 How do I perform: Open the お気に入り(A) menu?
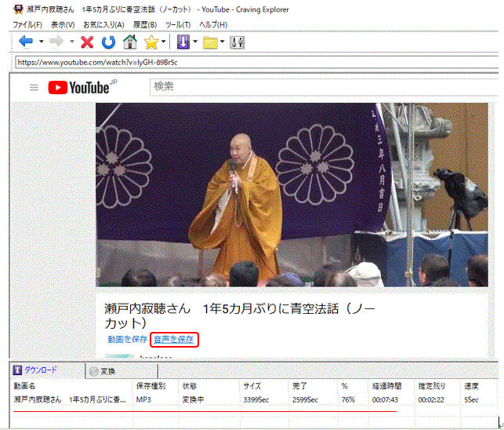[x=103, y=25]
